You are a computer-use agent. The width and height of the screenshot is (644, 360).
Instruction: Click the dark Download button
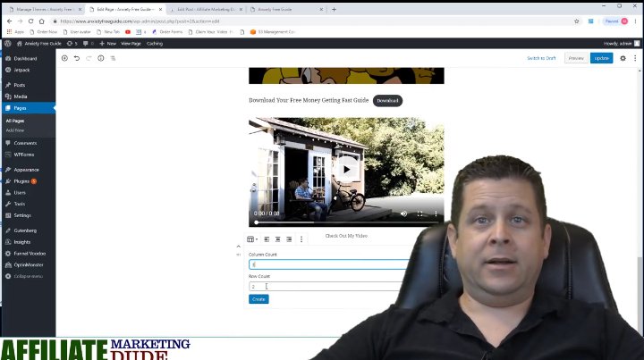tap(387, 100)
